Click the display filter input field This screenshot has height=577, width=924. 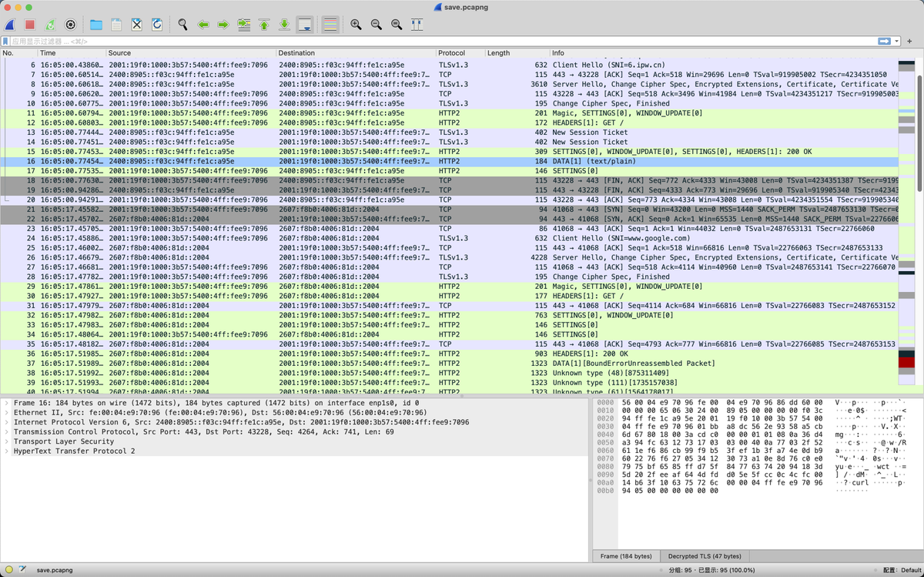point(443,41)
